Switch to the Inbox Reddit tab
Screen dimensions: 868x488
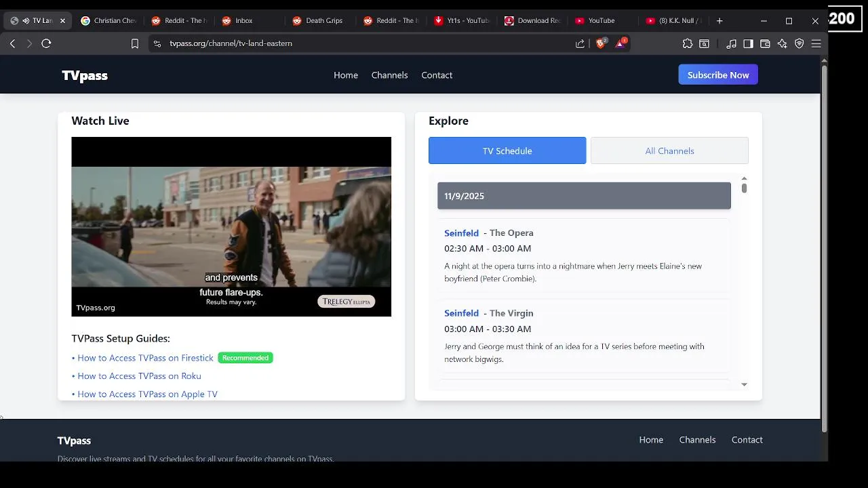point(248,21)
